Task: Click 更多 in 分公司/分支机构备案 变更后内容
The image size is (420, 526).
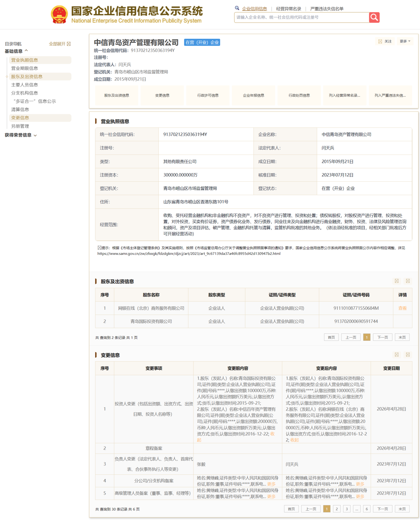Action: [360, 484]
